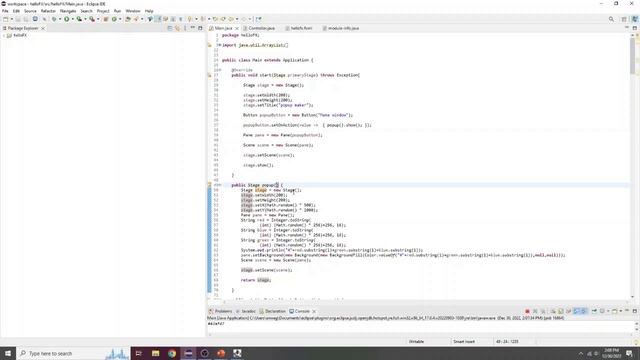Open the Edit menu
640x360 pixels.
[16, 11]
